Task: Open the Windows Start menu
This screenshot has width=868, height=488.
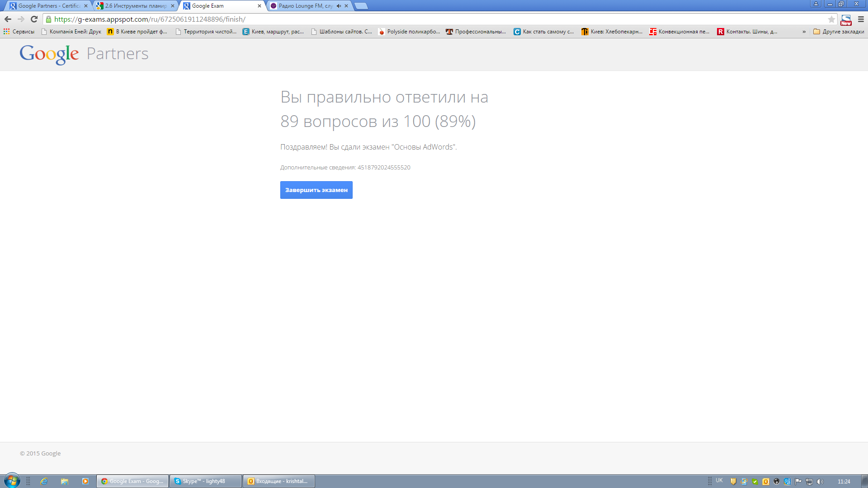Action: point(12,481)
